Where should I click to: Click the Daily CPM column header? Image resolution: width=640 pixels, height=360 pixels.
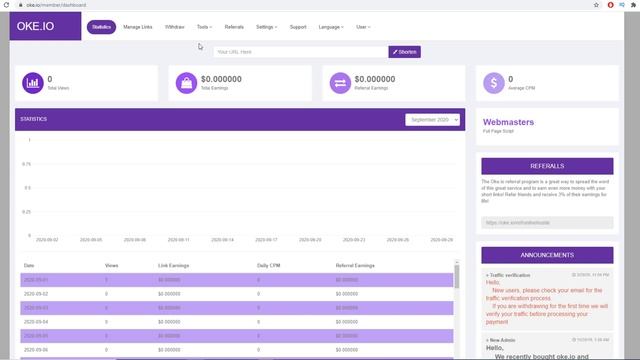[x=269, y=265]
